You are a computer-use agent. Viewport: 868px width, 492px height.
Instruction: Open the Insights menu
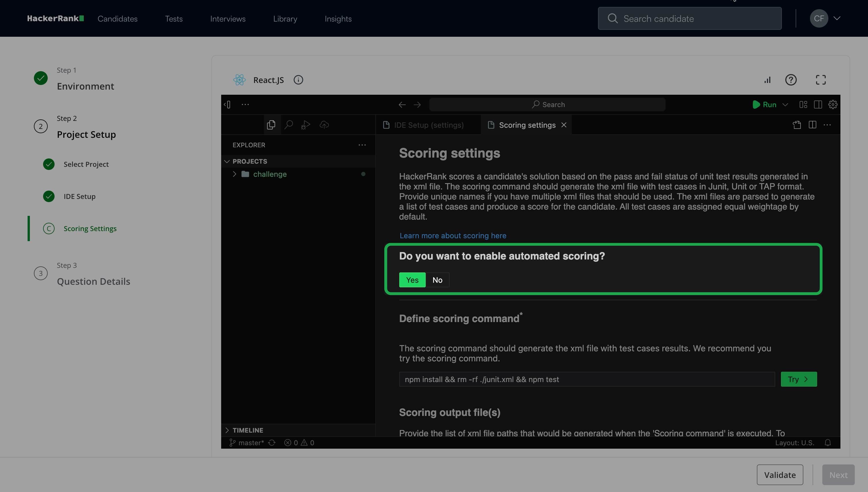tap(338, 19)
